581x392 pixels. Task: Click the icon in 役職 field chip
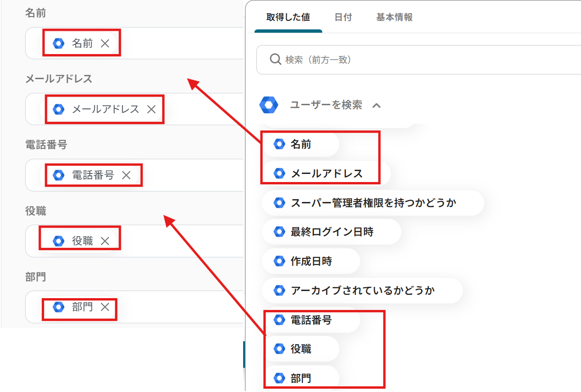pyautogui.click(x=59, y=241)
